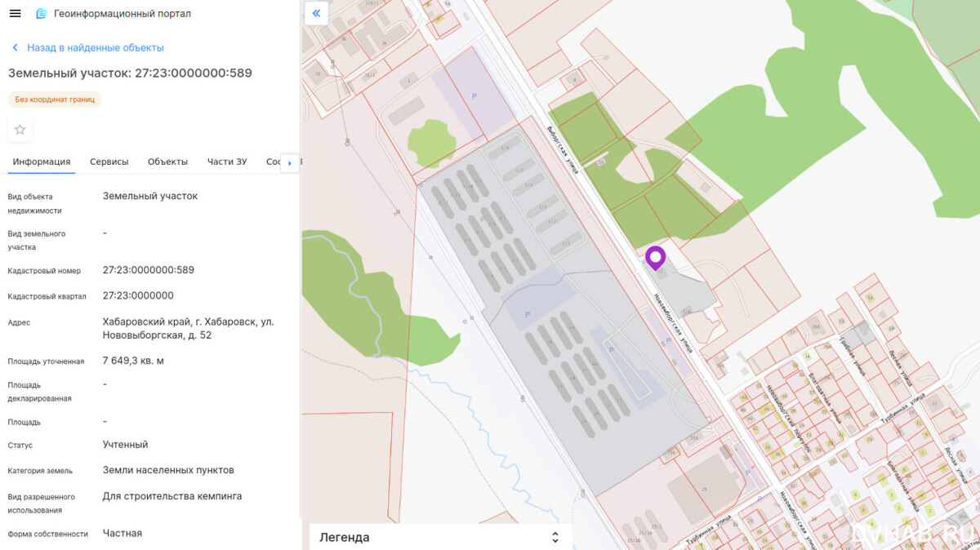Open the Объекты tab

[x=167, y=162]
